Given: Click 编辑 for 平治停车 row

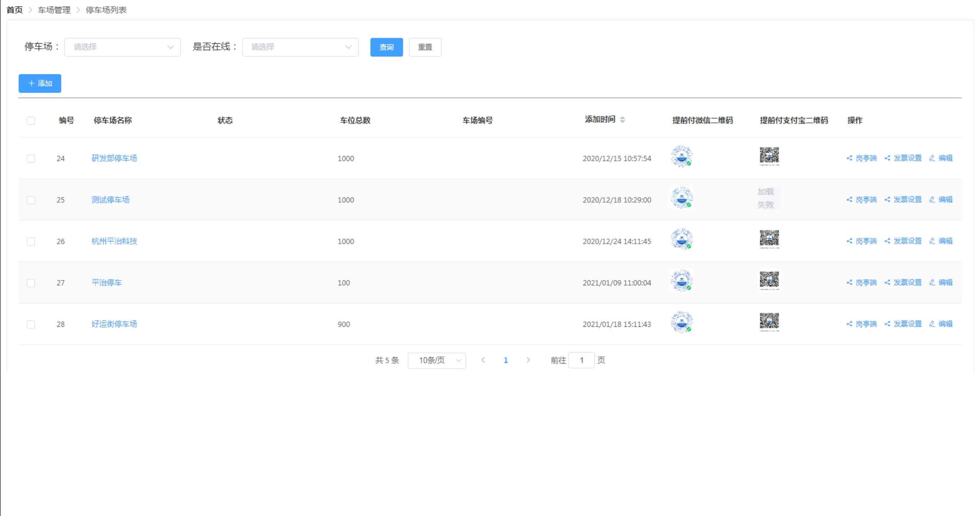Looking at the screenshot, I should [941, 282].
